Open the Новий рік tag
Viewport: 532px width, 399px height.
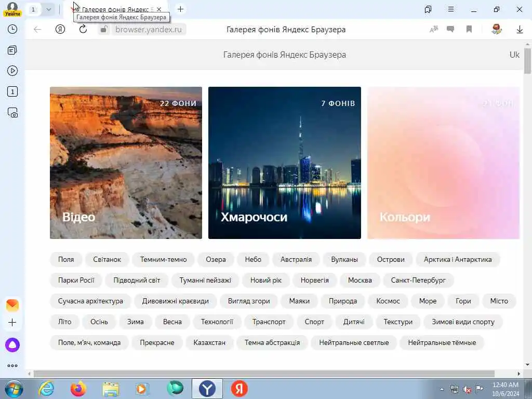pyautogui.click(x=266, y=280)
